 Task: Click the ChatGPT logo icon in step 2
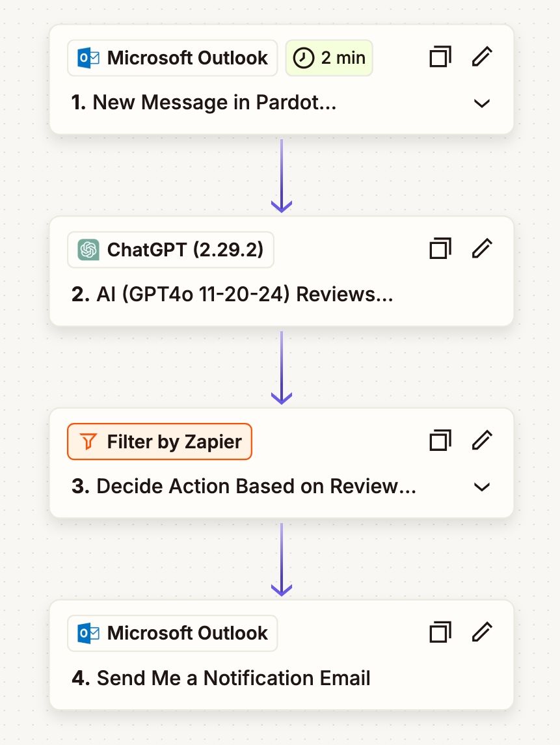[x=88, y=250]
